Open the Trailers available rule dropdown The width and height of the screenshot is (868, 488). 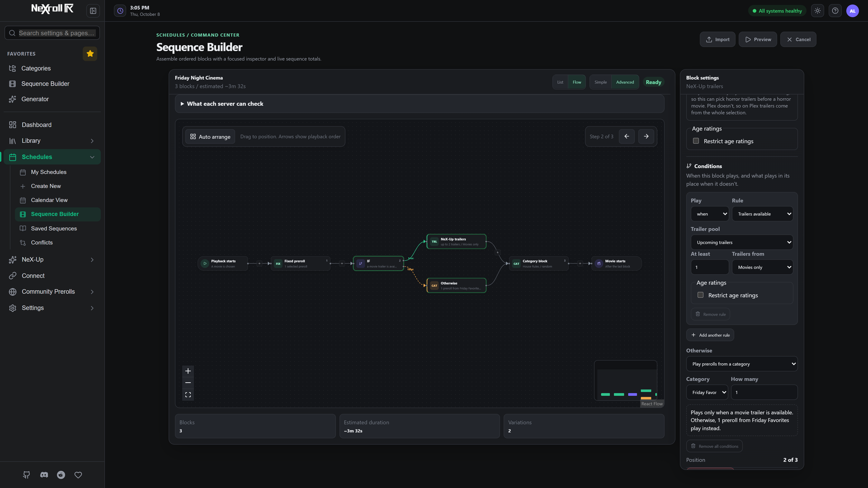click(763, 214)
